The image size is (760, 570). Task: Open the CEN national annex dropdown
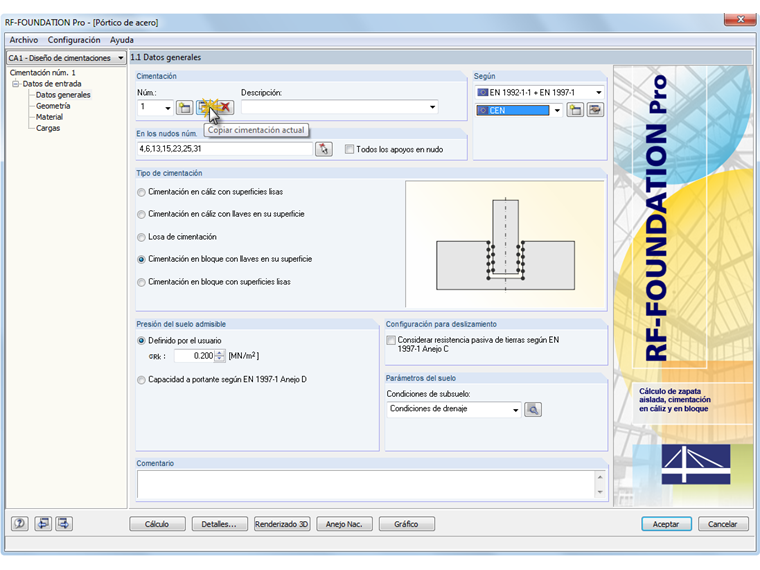tap(557, 111)
